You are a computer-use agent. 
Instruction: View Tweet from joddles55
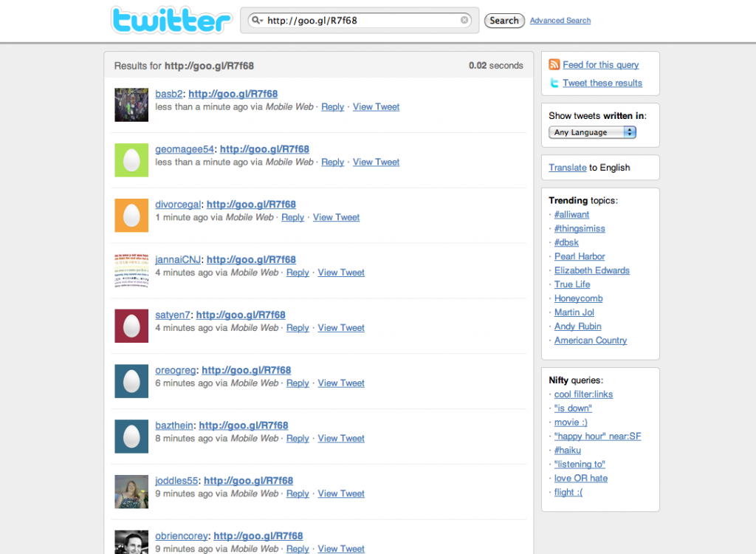click(x=341, y=493)
